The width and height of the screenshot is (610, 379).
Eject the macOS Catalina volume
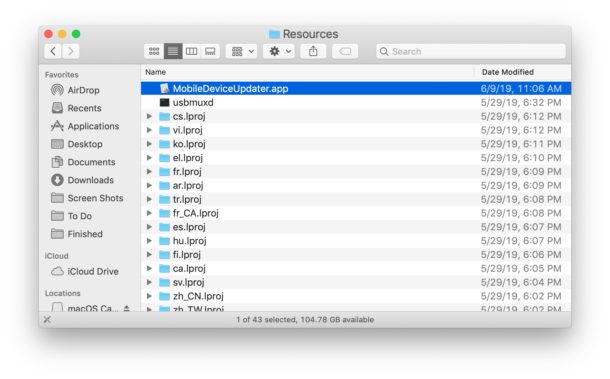(126, 308)
